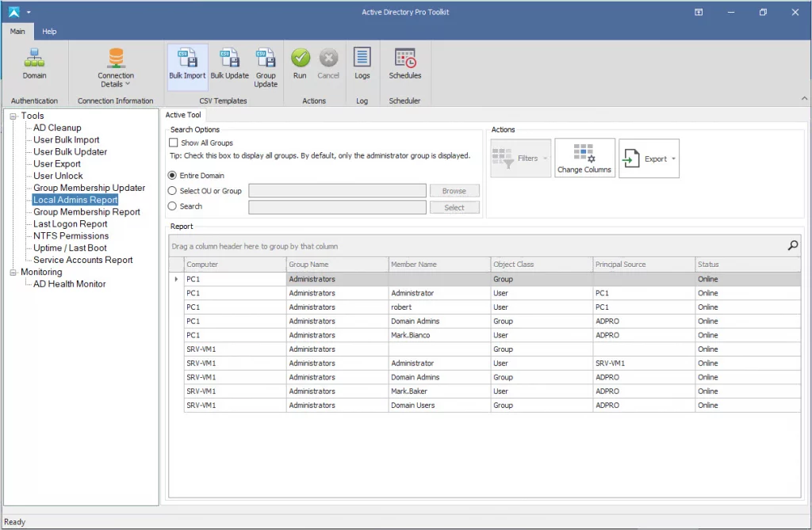
Task: Open Group Membership Updater tool
Action: tap(89, 188)
